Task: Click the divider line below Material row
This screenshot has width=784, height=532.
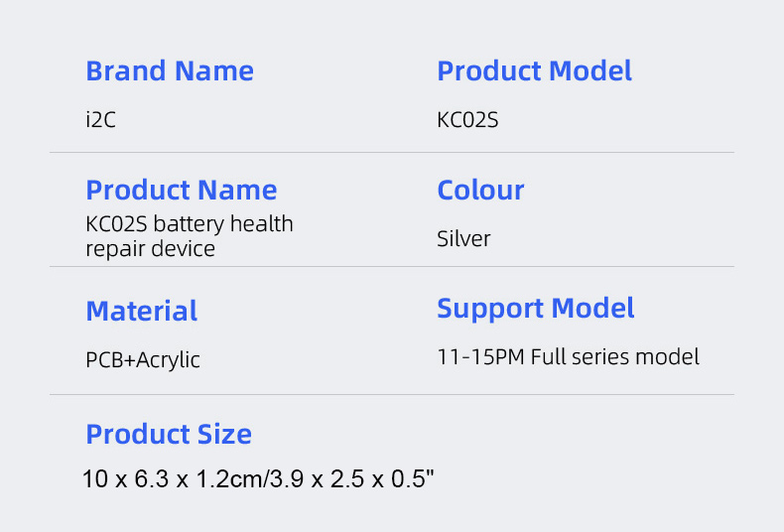Action: 392,394
